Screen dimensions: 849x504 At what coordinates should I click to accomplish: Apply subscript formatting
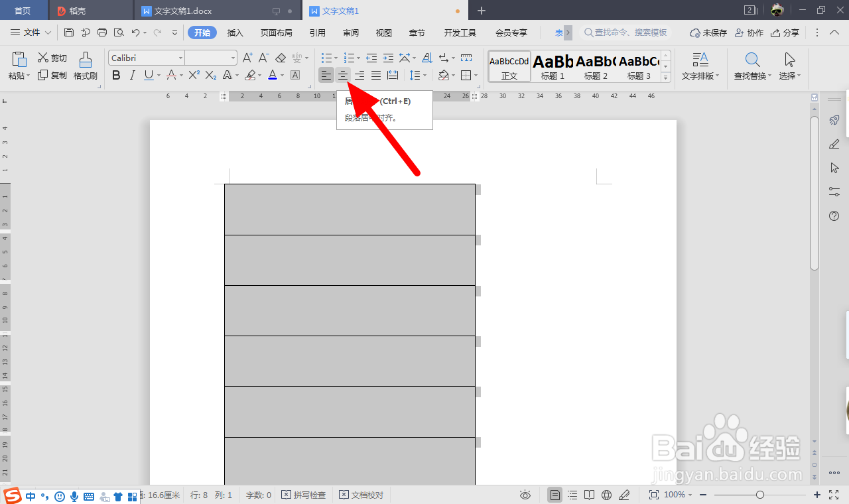coord(211,75)
